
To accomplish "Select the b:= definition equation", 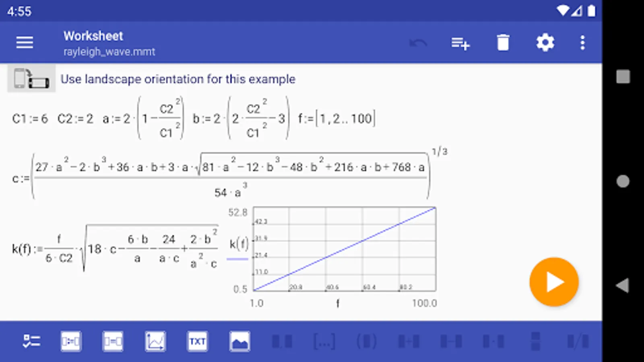I will [241, 118].
